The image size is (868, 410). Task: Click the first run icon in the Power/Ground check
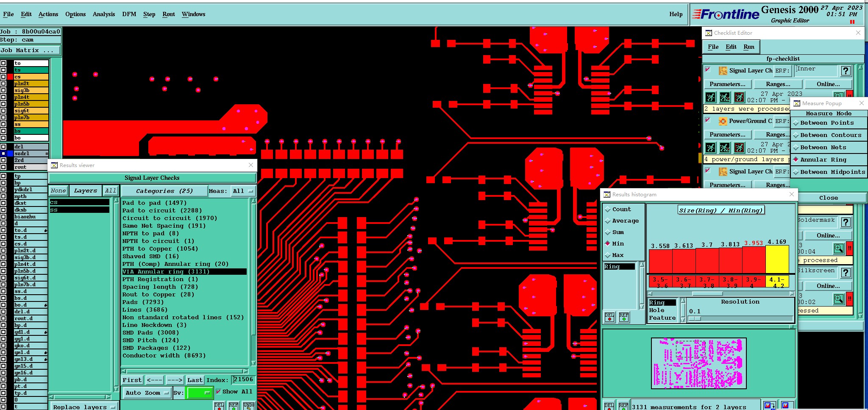pyautogui.click(x=711, y=148)
